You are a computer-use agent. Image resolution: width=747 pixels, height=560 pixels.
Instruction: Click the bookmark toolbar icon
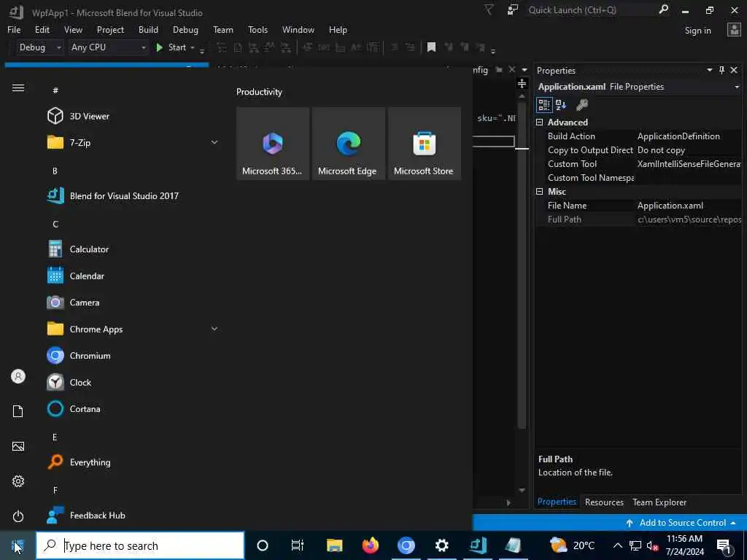coord(431,47)
